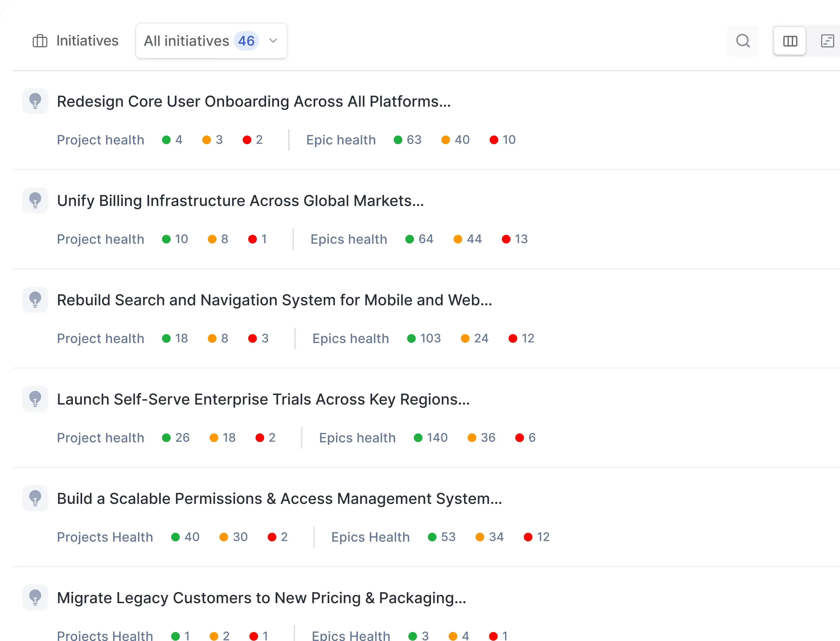The width and height of the screenshot is (840, 641).
Task: Click Projects Health label under Scalable Permissions
Action: point(105,537)
